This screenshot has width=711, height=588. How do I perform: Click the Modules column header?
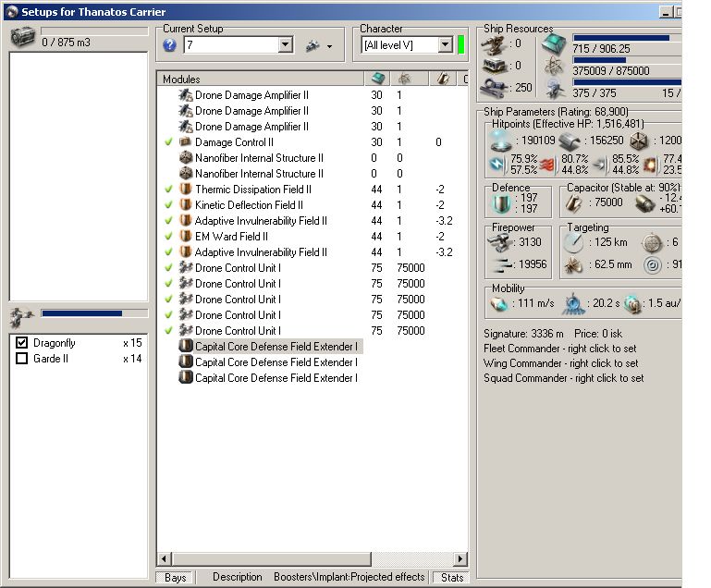[x=261, y=79]
